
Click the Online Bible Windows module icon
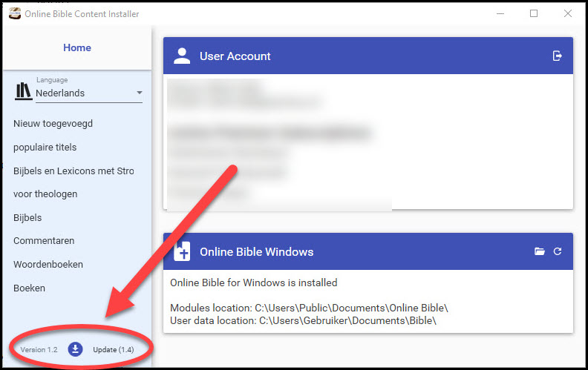[x=182, y=251]
